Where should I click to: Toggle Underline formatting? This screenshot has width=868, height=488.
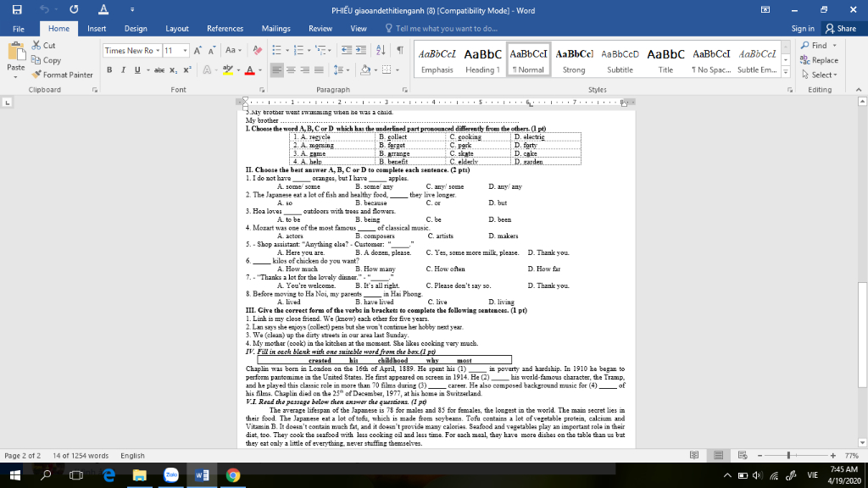137,70
